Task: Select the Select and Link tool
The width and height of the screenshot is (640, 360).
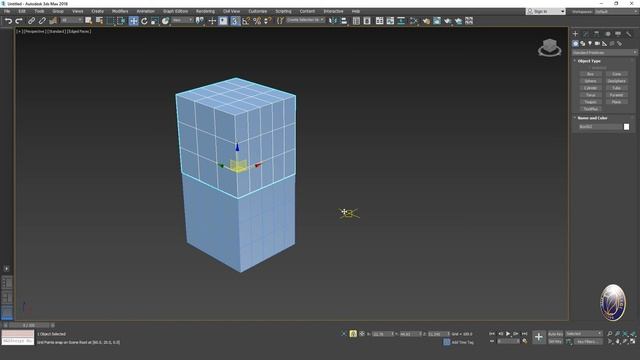Action: point(31,21)
